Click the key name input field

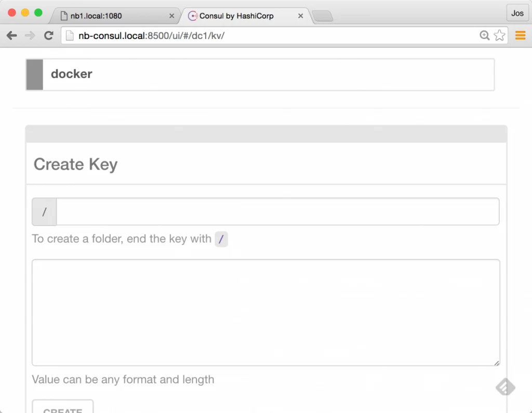point(277,212)
